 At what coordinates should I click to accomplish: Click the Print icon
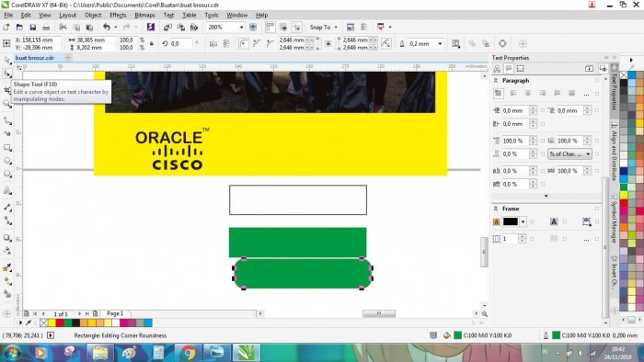point(46,27)
